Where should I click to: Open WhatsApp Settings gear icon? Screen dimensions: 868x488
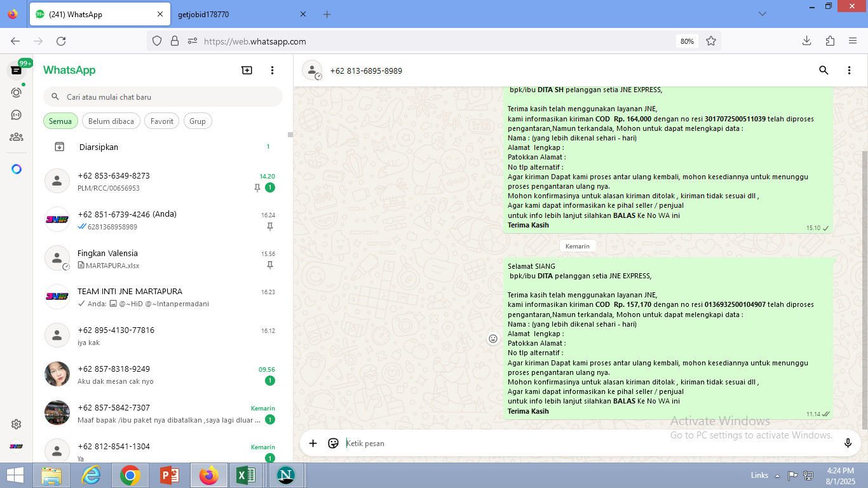17,424
